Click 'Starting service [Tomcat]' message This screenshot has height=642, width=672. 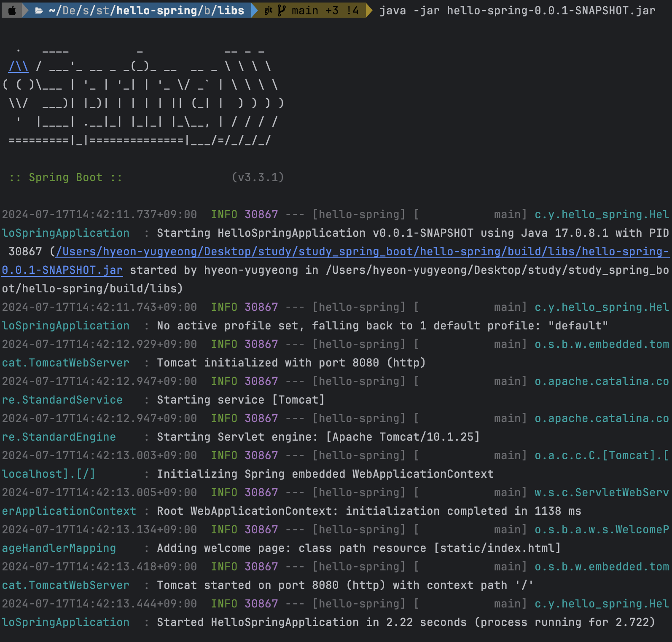pos(241,400)
